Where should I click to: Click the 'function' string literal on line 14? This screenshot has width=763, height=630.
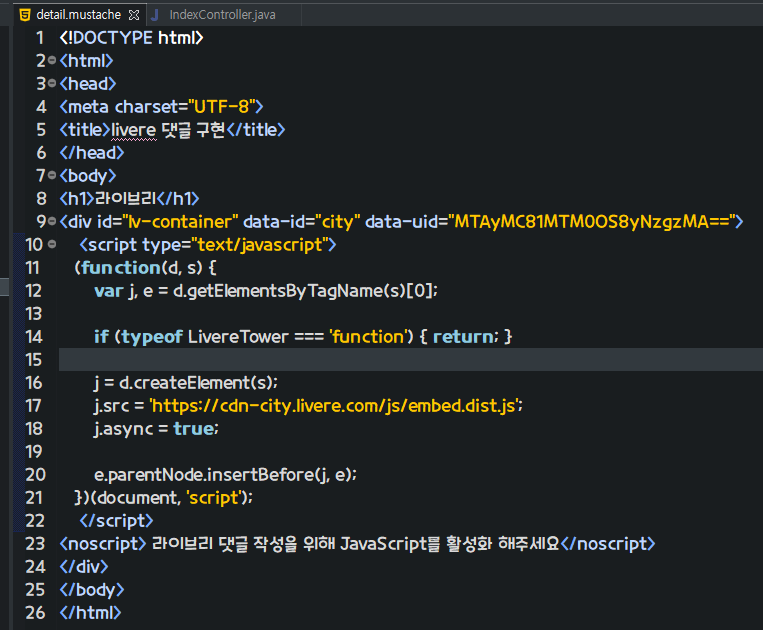coord(368,337)
